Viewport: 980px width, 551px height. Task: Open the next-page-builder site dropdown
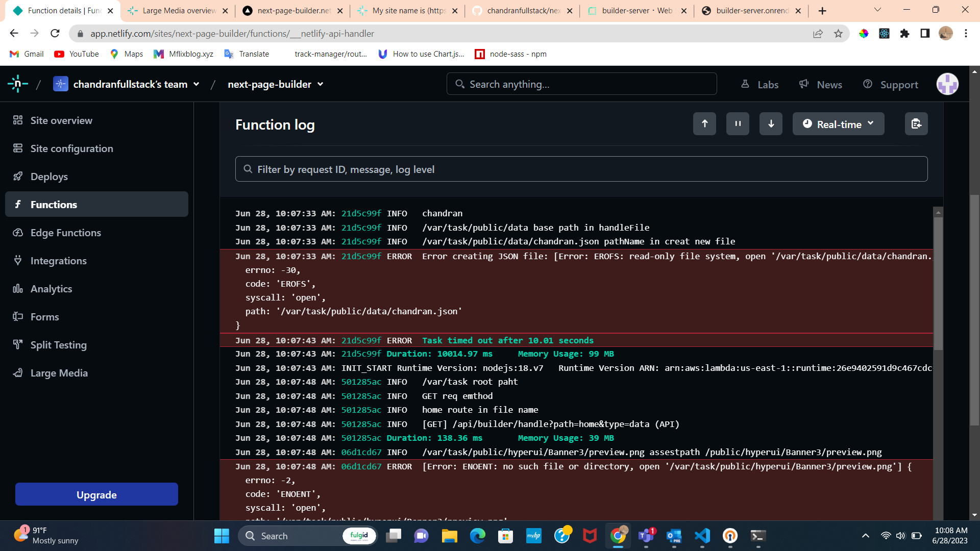click(x=275, y=84)
